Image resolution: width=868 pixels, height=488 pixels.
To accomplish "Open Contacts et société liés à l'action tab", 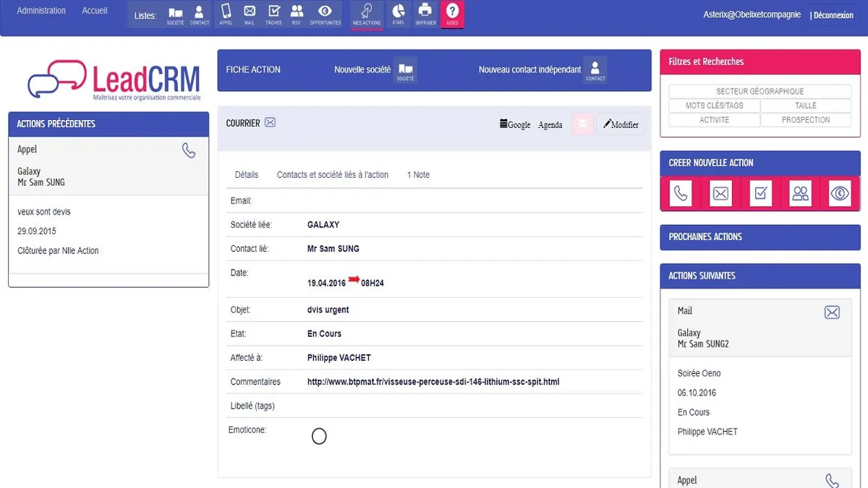I will (x=333, y=175).
